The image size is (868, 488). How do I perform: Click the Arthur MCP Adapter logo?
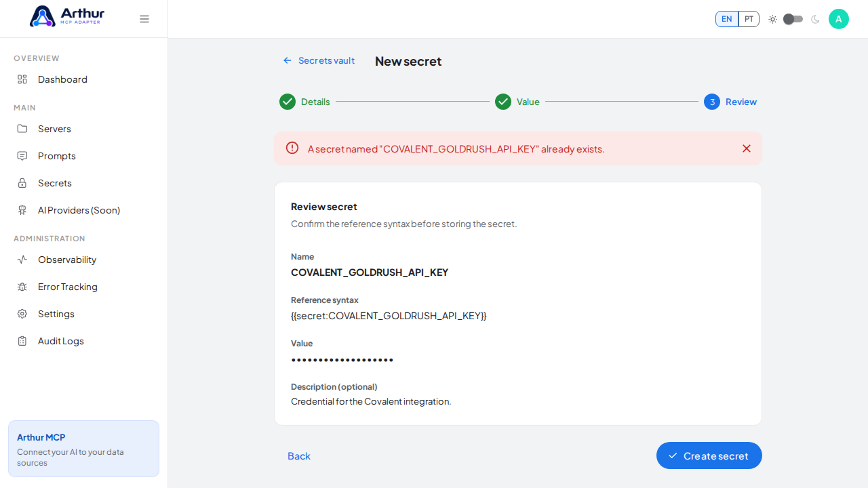[x=66, y=16]
